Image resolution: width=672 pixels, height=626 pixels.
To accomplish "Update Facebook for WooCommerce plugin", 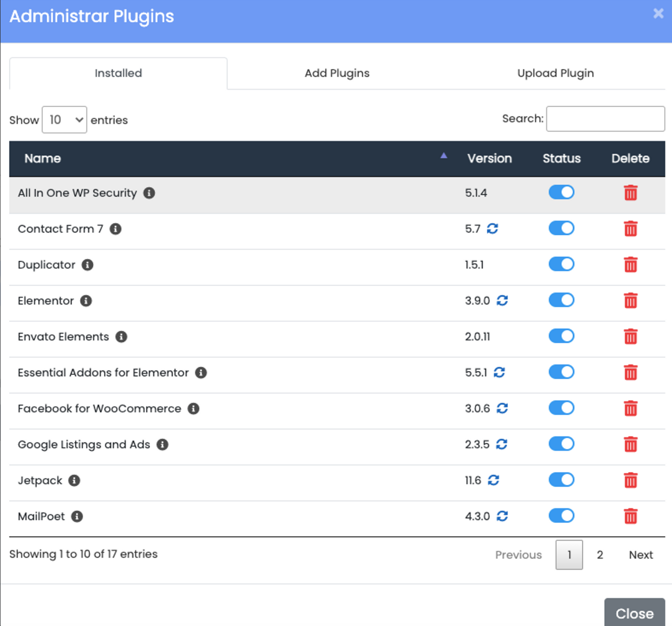I will [x=502, y=409].
